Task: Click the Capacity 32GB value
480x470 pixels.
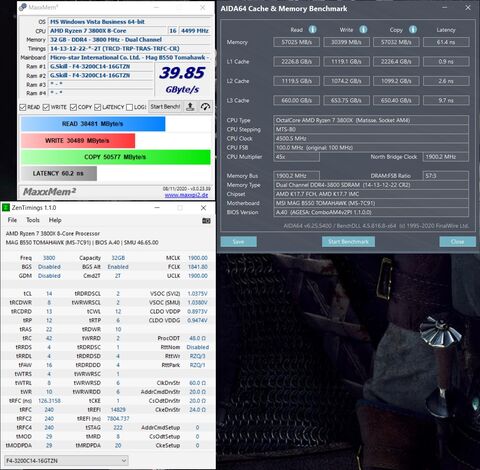Action: tap(118, 258)
